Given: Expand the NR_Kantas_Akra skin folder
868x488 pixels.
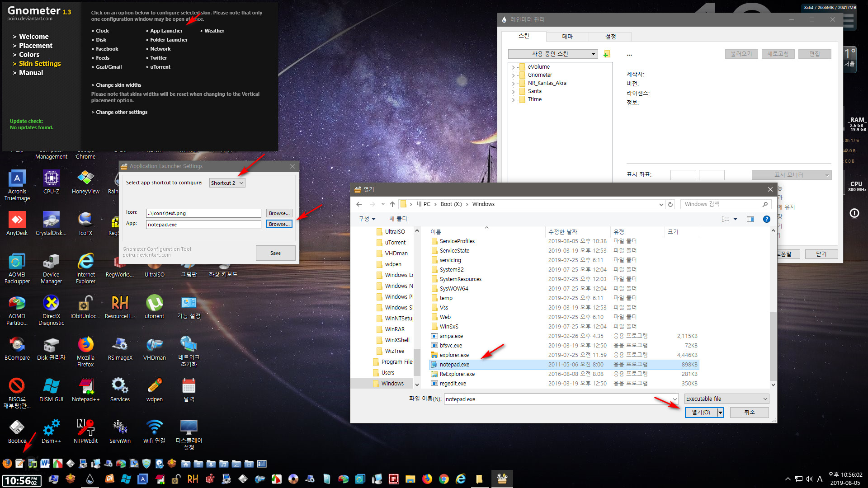Looking at the screenshot, I should pyautogui.click(x=513, y=83).
